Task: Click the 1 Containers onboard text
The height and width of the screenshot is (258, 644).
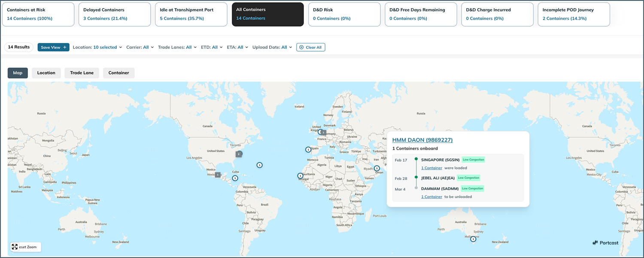Action: (415, 149)
